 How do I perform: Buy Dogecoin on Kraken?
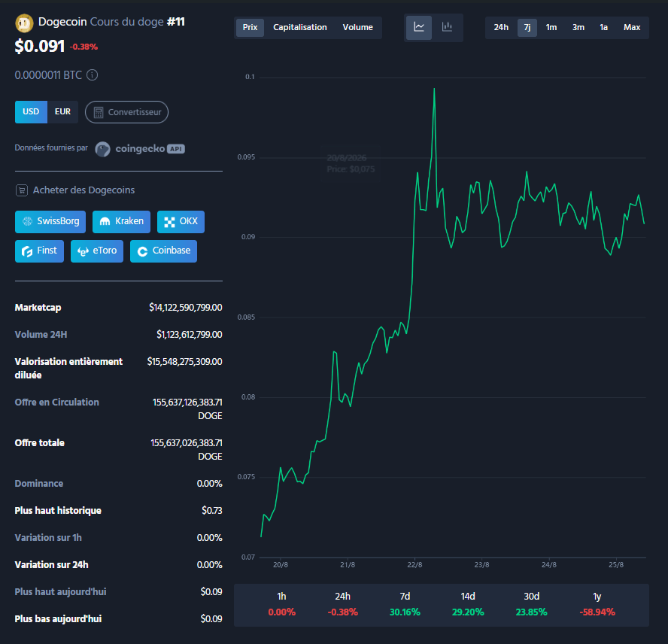click(121, 222)
